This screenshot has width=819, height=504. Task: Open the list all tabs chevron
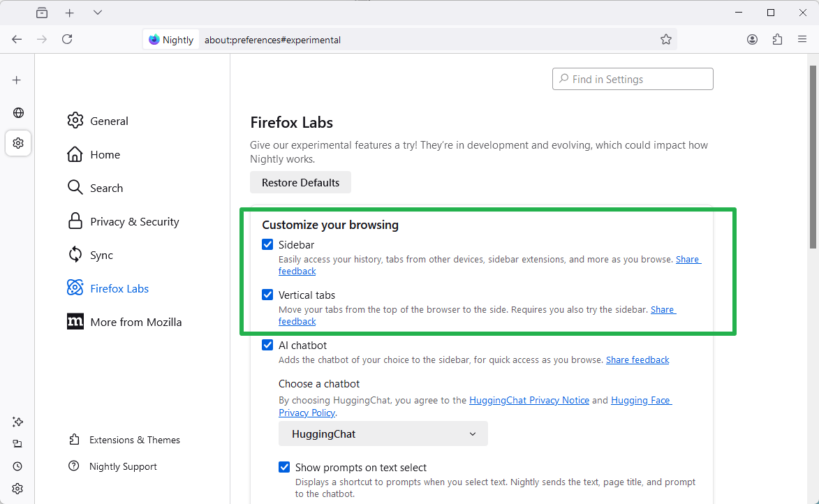click(98, 13)
